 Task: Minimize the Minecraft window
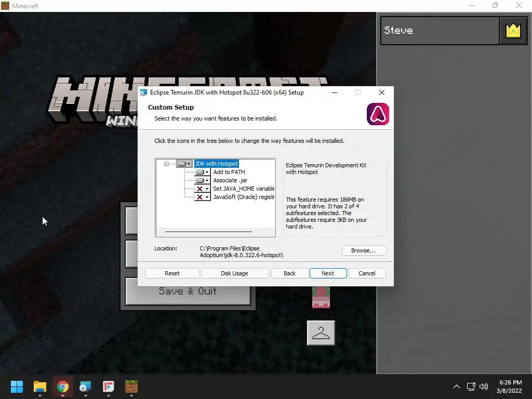[x=472, y=5]
